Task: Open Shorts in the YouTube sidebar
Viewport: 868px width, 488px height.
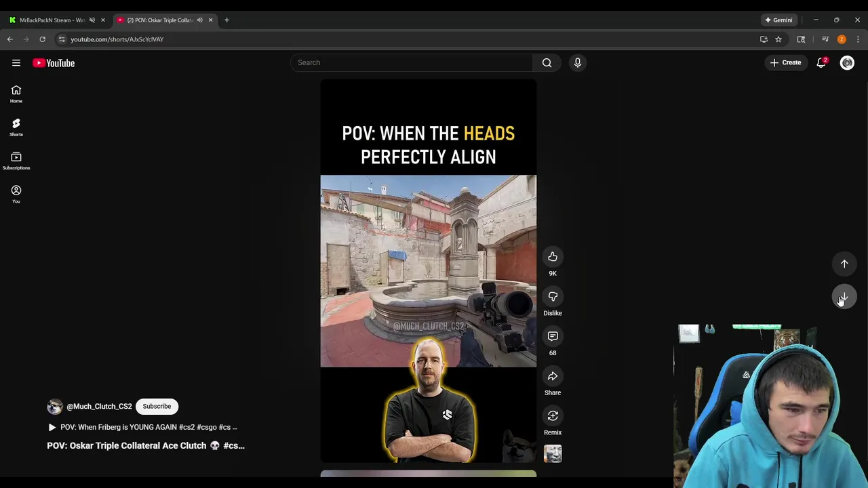Action: point(16,127)
